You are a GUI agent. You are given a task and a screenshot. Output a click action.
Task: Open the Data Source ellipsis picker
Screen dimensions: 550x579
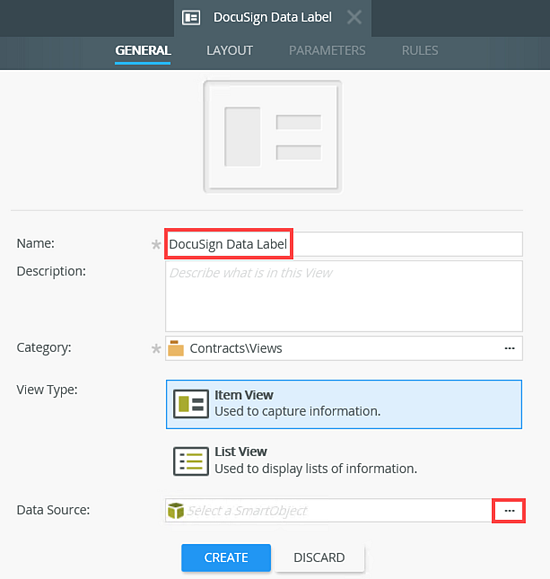click(x=510, y=511)
